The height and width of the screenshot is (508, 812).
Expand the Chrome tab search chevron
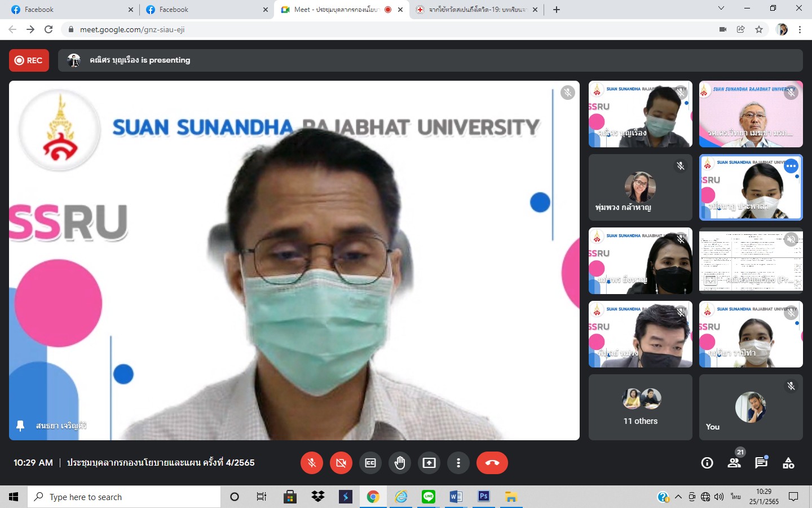721,9
